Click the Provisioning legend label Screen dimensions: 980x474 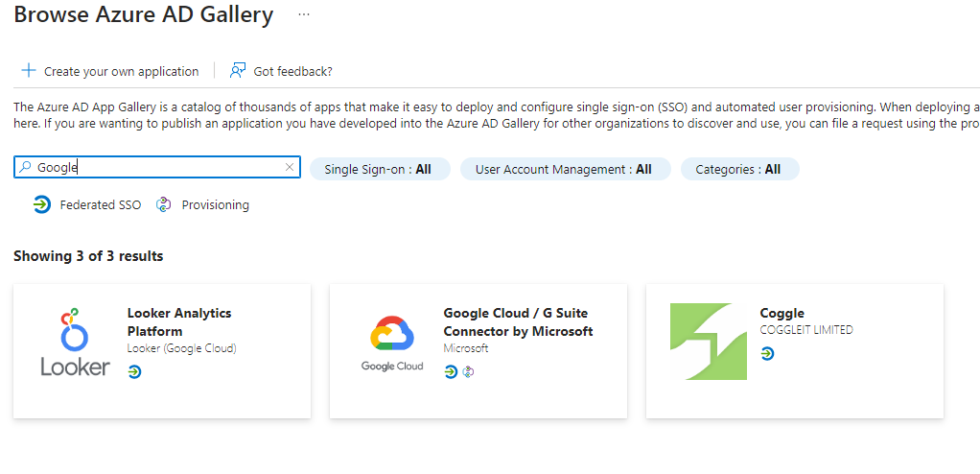click(x=216, y=205)
